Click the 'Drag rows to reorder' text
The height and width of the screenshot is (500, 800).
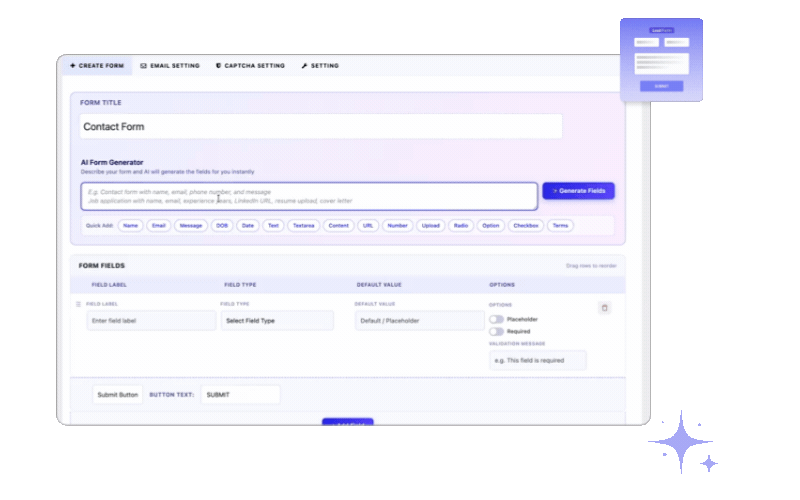tap(591, 266)
